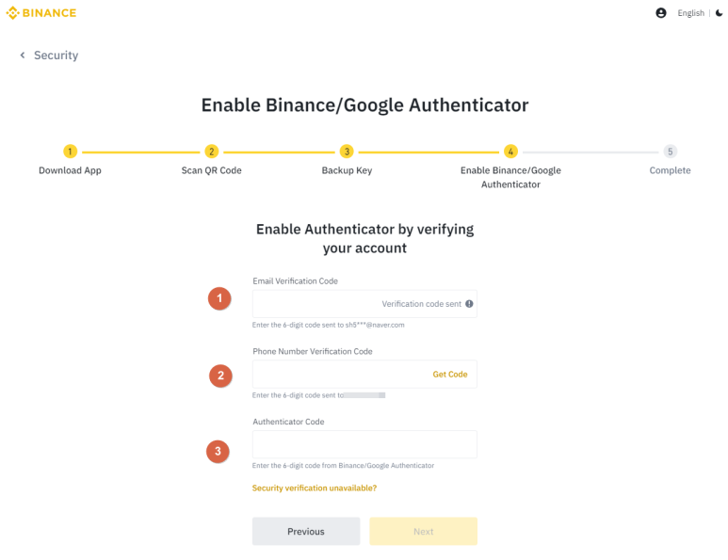
Task: Click step 5 Complete circle
Action: click(671, 152)
